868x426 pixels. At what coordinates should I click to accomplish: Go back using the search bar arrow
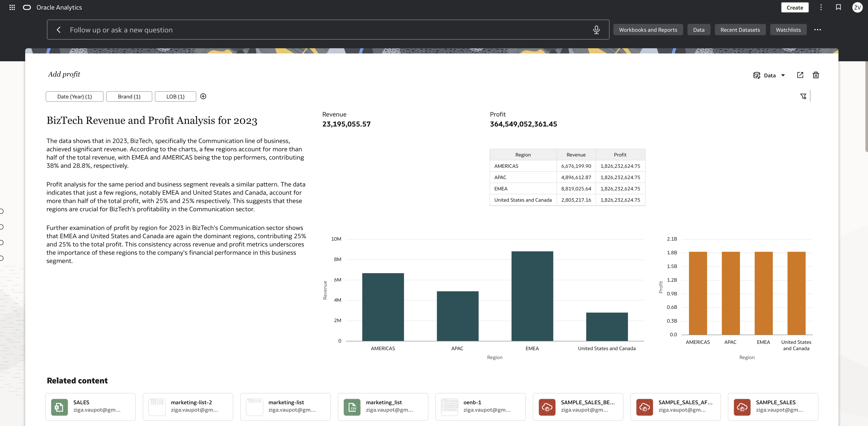coord(59,30)
